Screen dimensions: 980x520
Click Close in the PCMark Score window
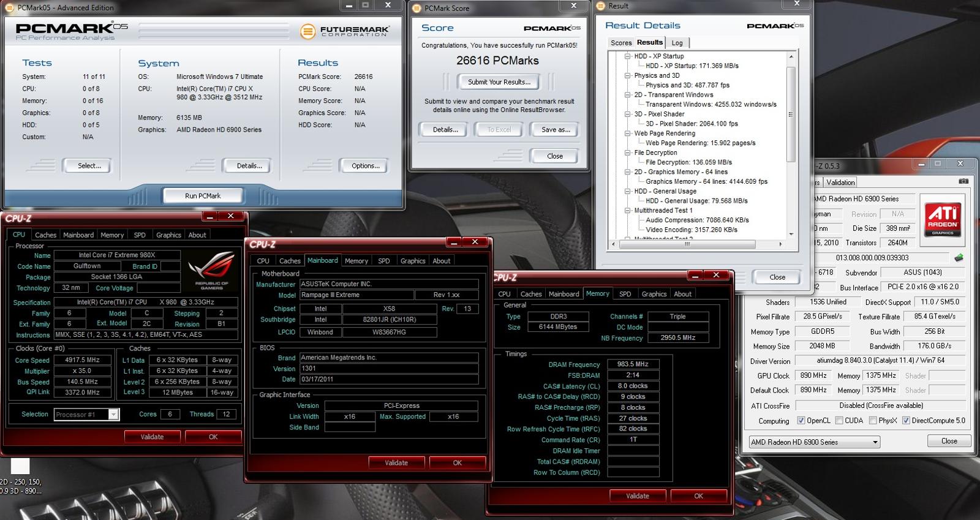tap(555, 156)
